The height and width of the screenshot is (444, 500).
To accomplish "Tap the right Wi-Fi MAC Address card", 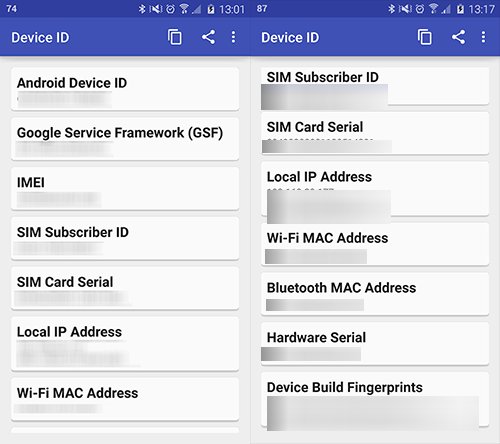I will [x=375, y=244].
